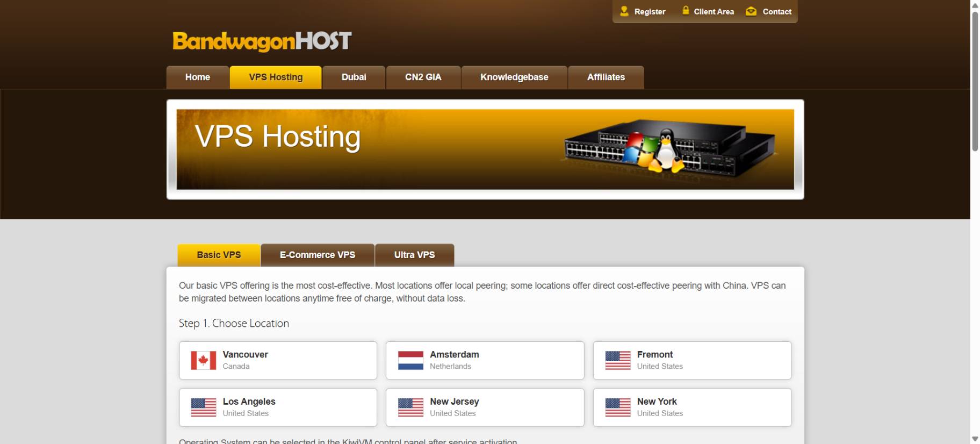Open the Client Area link

point(714,11)
